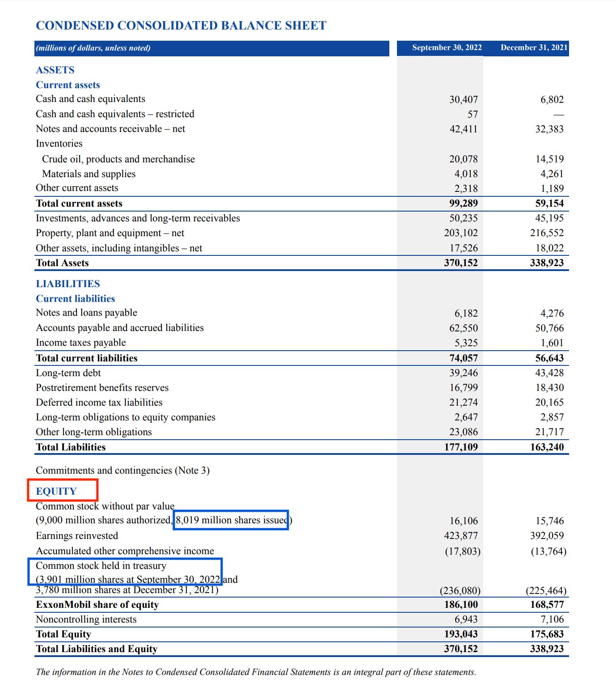Image resolution: width=616 pixels, height=687 pixels.
Task: Click the Cash and cash equivalents row
Action: point(91,99)
